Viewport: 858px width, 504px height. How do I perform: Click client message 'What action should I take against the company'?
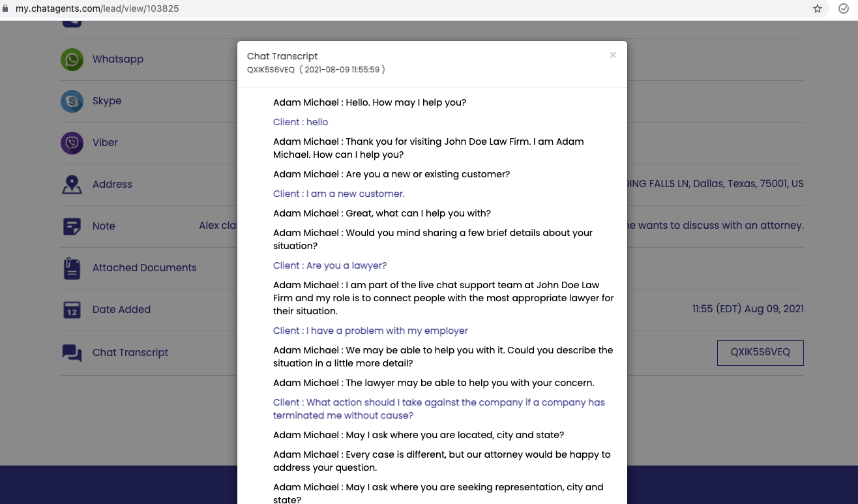[439, 409]
